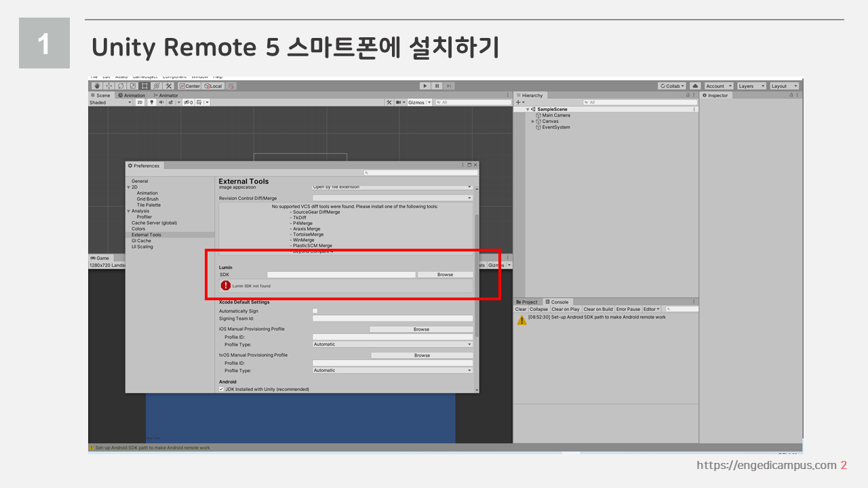This screenshot has height=488, width=868.
Task: Open scene component tools icon
Action: pyautogui.click(x=389, y=102)
